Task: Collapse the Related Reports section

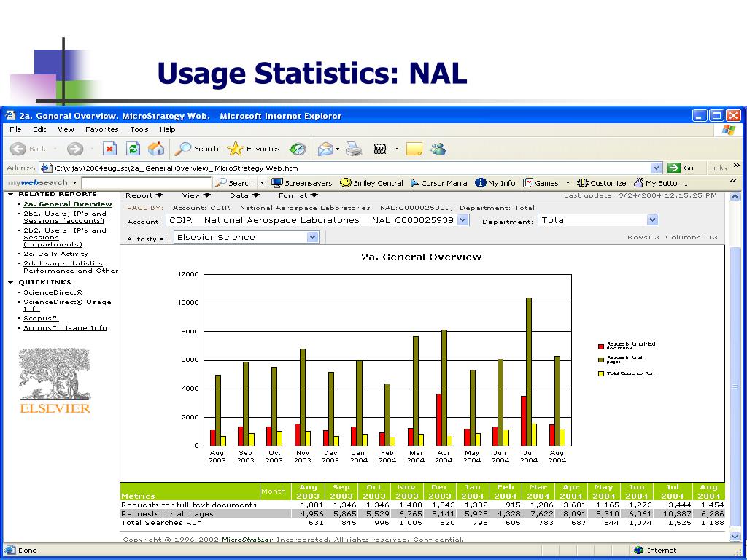Action: (x=11, y=194)
